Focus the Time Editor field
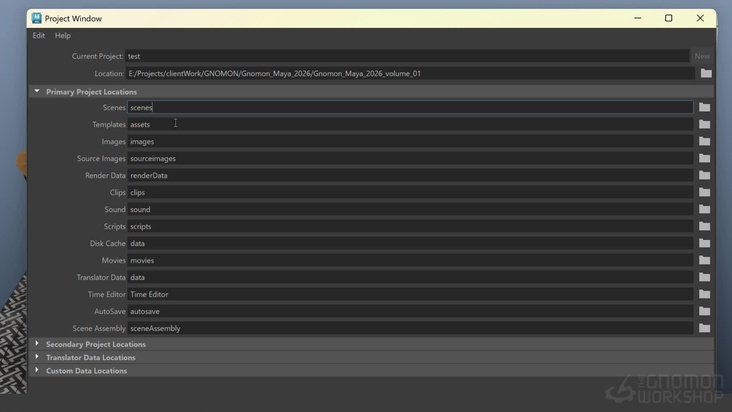This screenshot has height=412, width=732. [x=410, y=294]
